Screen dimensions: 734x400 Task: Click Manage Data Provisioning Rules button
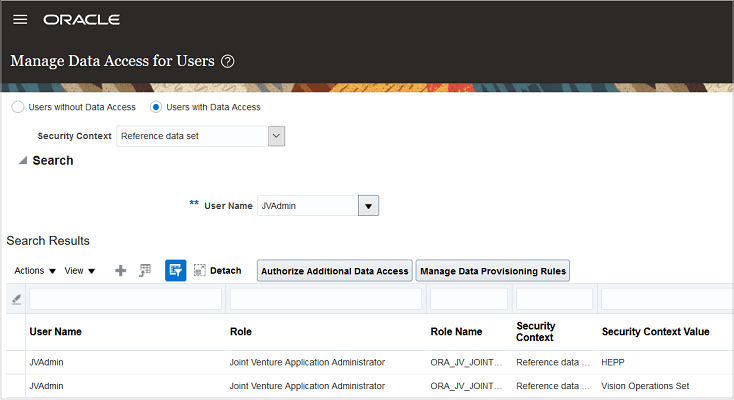[x=493, y=271]
